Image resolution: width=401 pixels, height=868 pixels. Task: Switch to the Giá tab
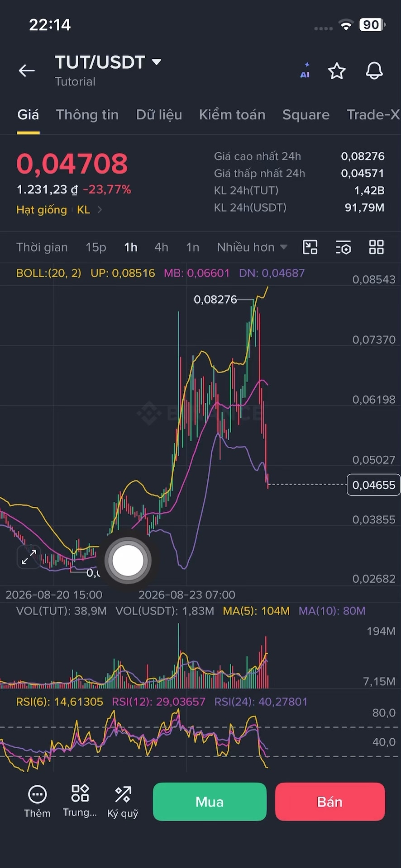[28, 115]
